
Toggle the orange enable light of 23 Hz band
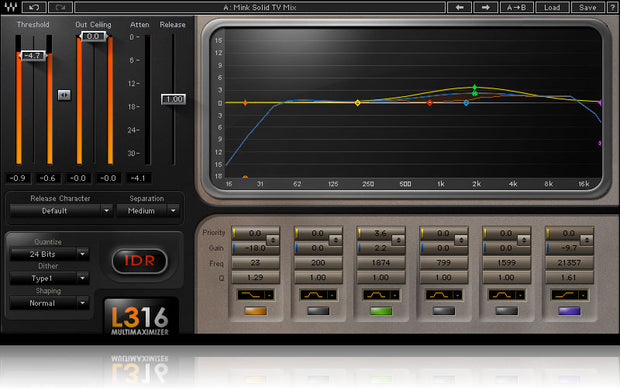point(255,311)
